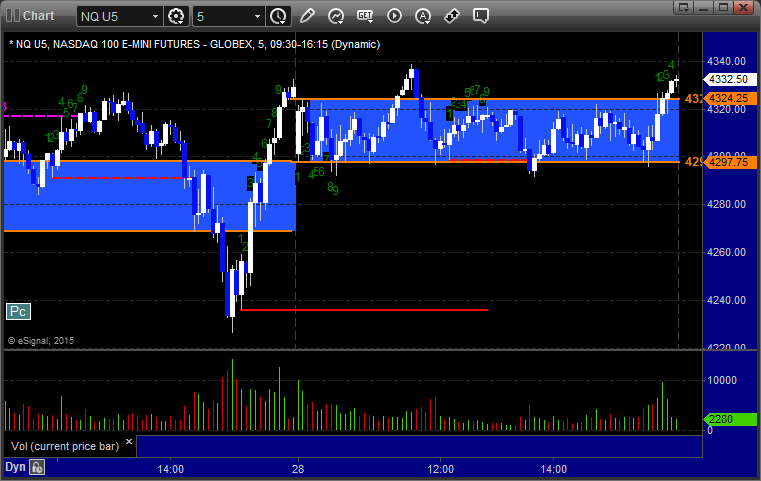
Task: Click the 12:00 time axis label
Action: click(x=441, y=469)
